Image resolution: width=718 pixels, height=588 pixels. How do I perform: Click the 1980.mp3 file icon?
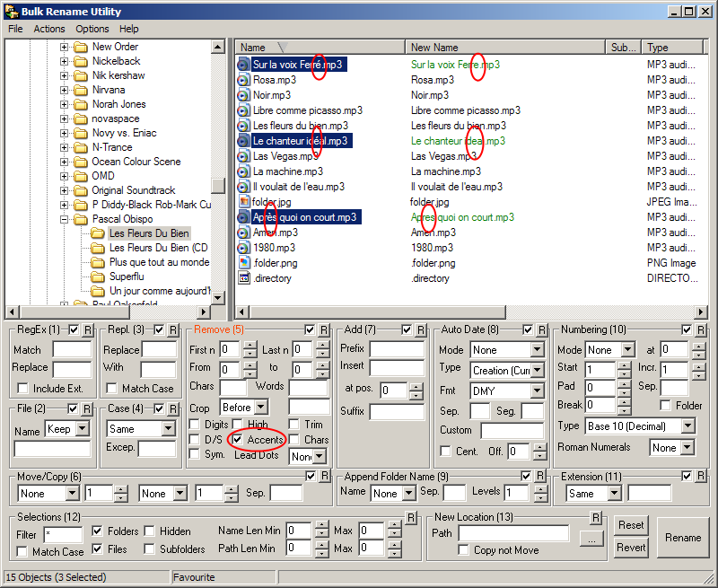(x=243, y=248)
